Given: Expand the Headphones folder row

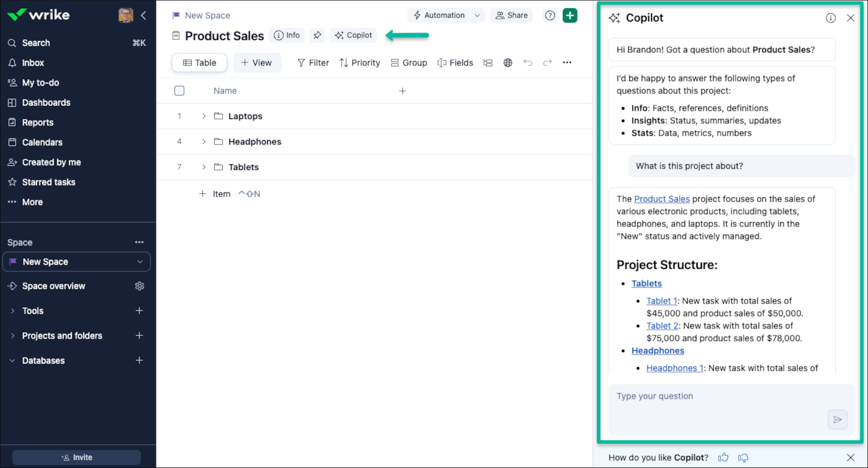Looking at the screenshot, I should point(203,142).
